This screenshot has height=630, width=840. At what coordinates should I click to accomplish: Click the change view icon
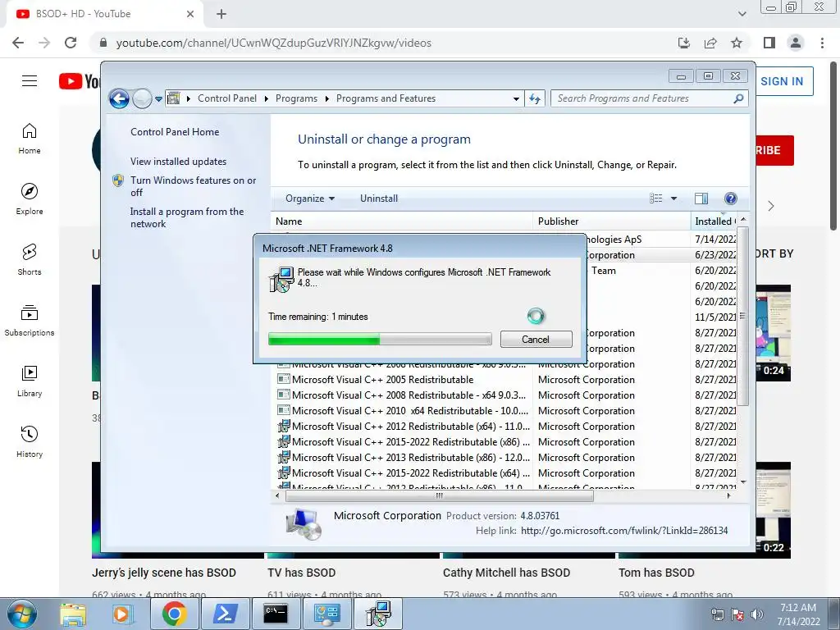click(656, 199)
